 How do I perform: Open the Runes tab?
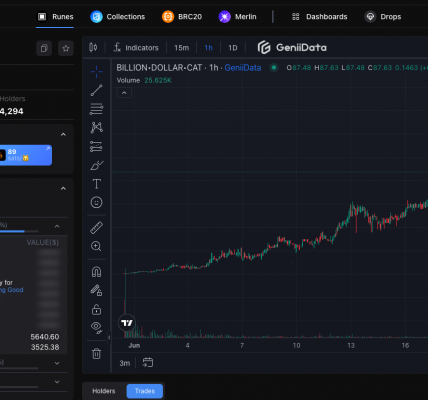tap(55, 17)
